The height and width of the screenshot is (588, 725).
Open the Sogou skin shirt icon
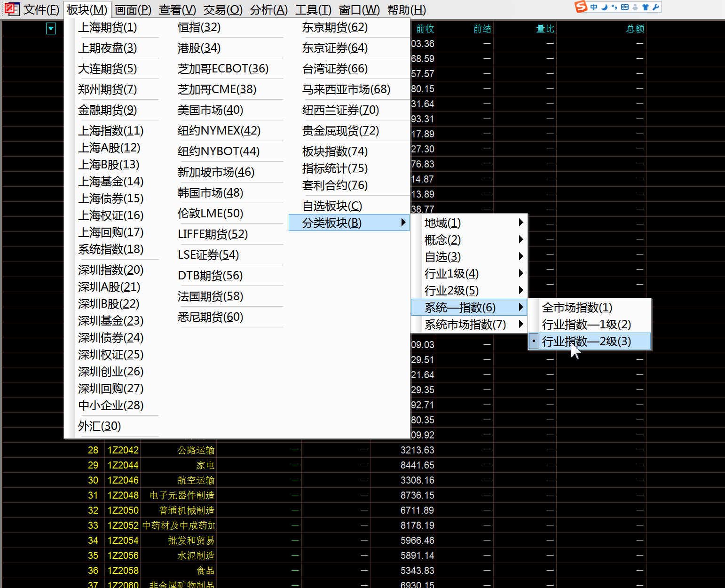645,7
